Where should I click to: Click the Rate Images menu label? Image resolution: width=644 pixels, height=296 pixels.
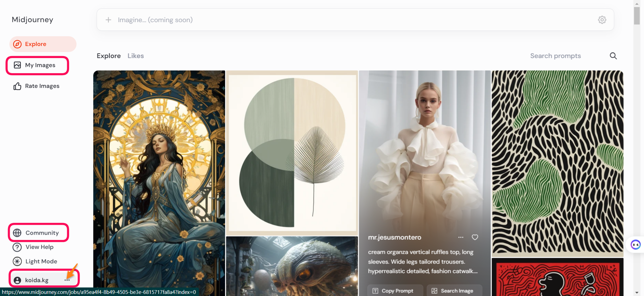click(42, 86)
